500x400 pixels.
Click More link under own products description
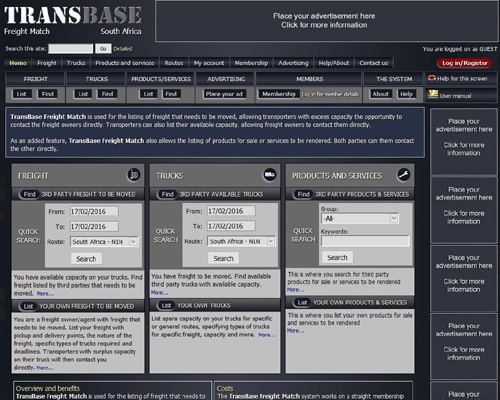pos(295,331)
